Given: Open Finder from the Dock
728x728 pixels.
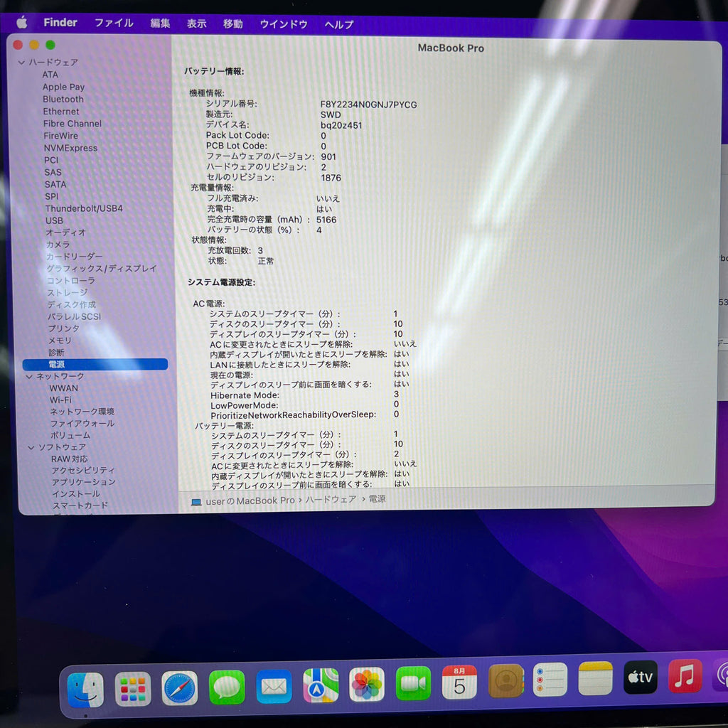Looking at the screenshot, I should [x=86, y=689].
